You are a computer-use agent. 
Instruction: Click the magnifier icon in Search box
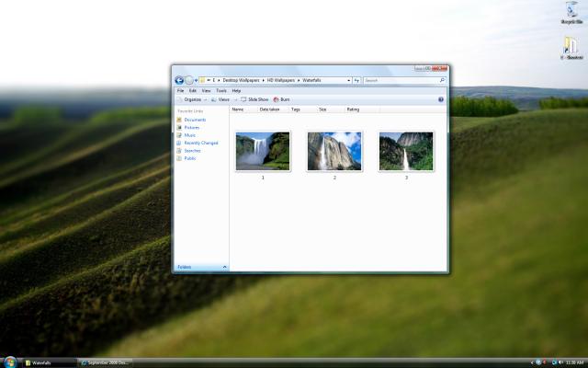442,80
